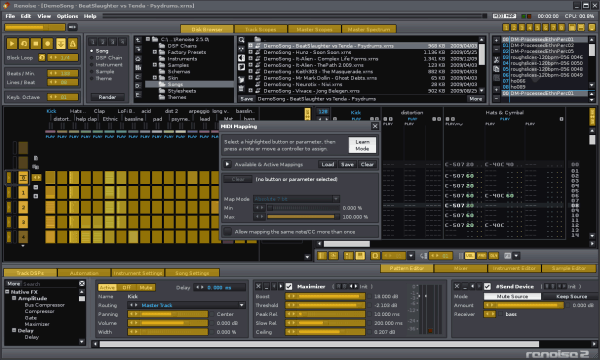Expand Available & Active Mappings triangle

click(x=227, y=164)
